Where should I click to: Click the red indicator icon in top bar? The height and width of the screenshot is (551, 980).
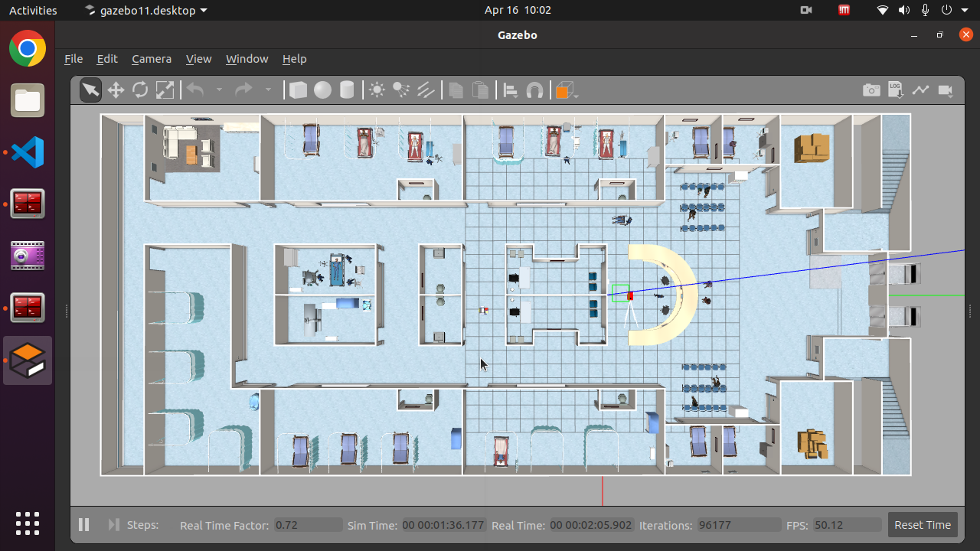pyautogui.click(x=844, y=10)
